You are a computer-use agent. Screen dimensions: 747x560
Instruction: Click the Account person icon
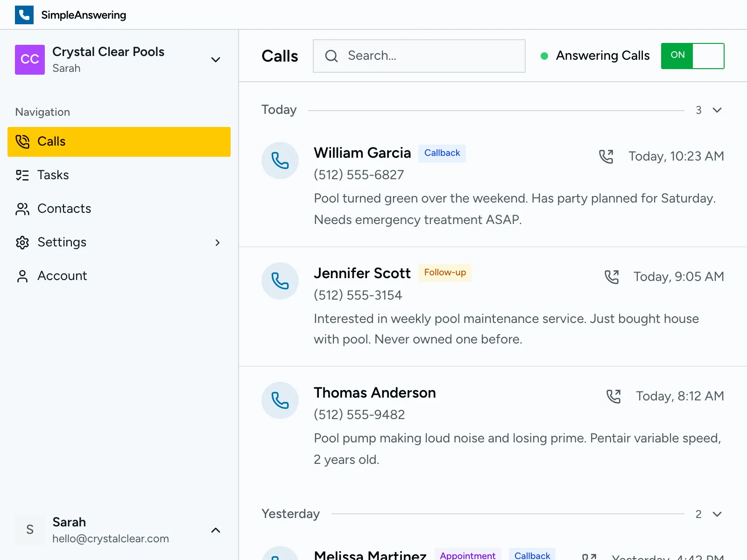point(21,276)
